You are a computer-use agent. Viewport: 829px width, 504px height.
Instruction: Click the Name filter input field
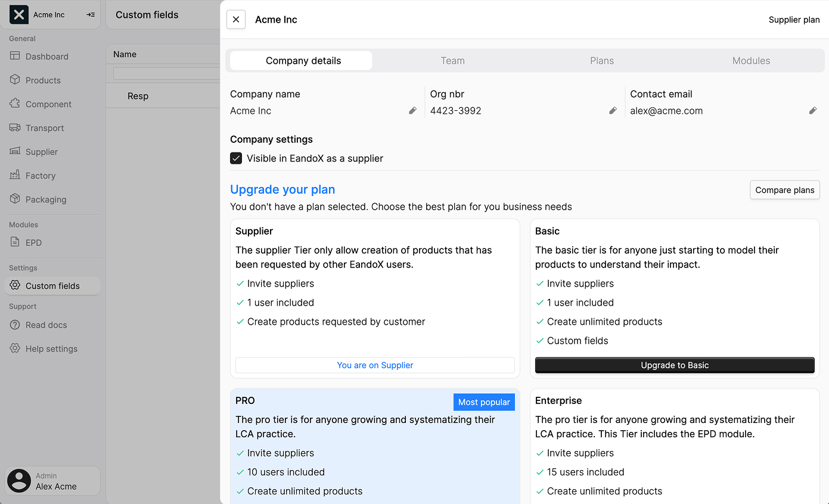167,73
